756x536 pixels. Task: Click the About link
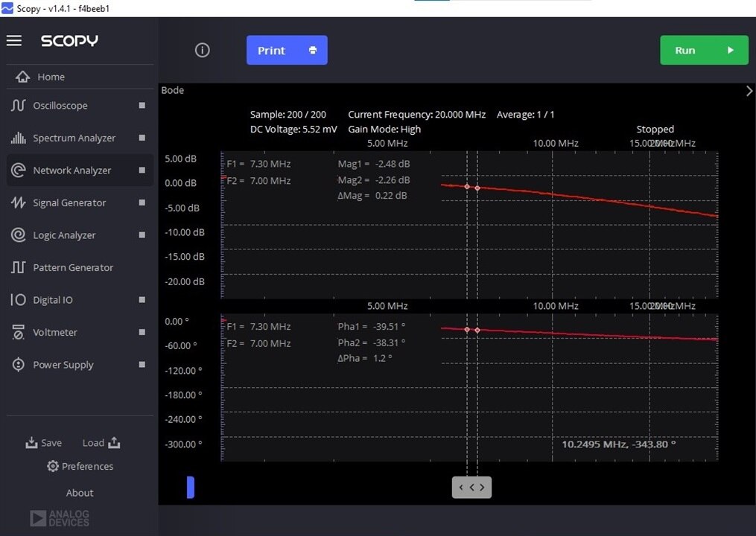pos(80,493)
